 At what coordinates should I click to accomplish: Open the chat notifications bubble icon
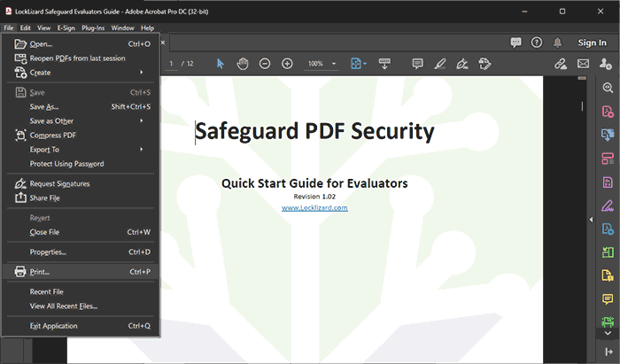click(515, 43)
